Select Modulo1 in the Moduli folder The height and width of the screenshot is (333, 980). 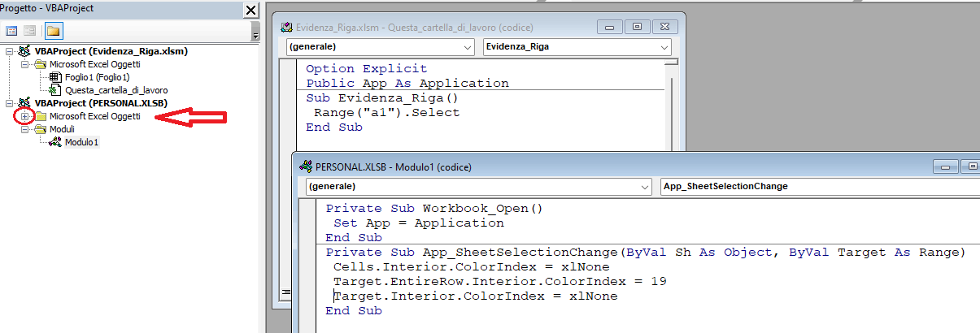click(82, 142)
